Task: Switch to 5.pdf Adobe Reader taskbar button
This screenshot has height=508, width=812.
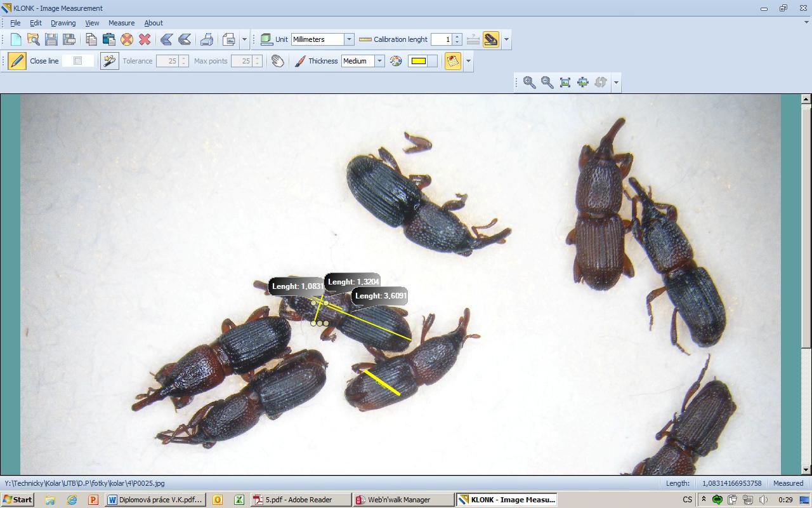Action: click(301, 500)
